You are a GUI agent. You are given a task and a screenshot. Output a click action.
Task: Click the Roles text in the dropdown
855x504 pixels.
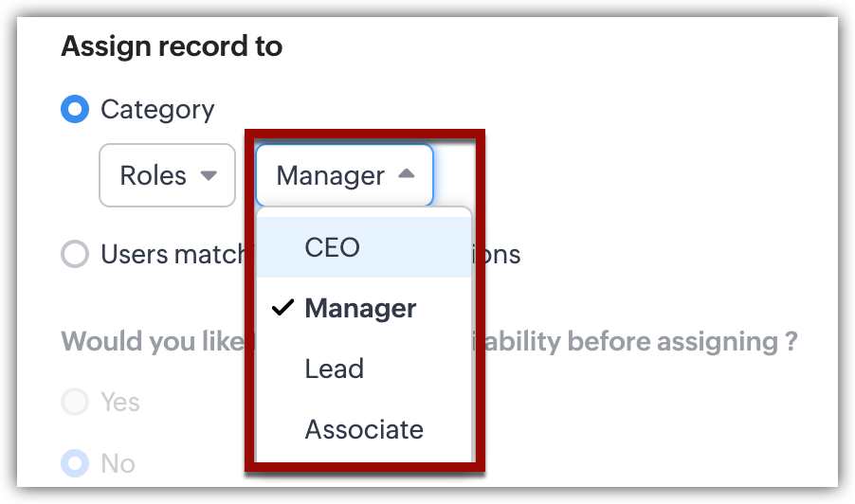point(153,175)
